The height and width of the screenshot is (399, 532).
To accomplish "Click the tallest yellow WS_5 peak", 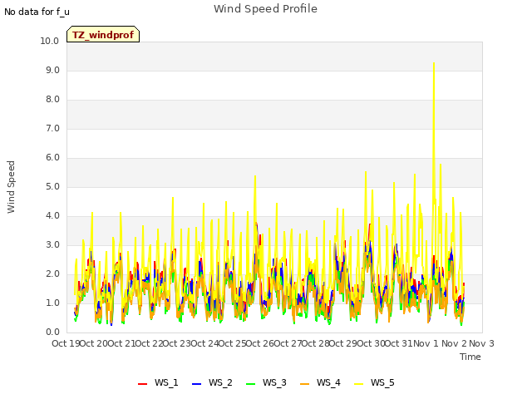I will [x=434, y=64].
